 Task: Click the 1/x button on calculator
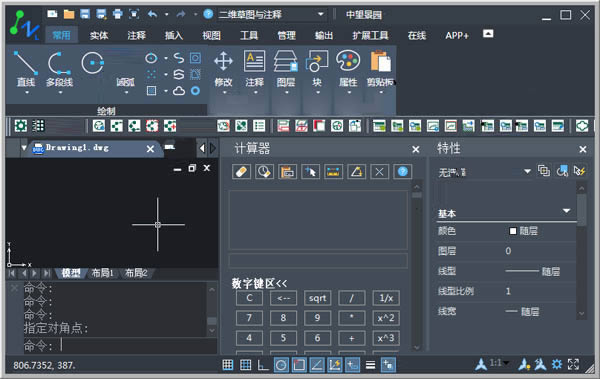pyautogui.click(x=386, y=298)
